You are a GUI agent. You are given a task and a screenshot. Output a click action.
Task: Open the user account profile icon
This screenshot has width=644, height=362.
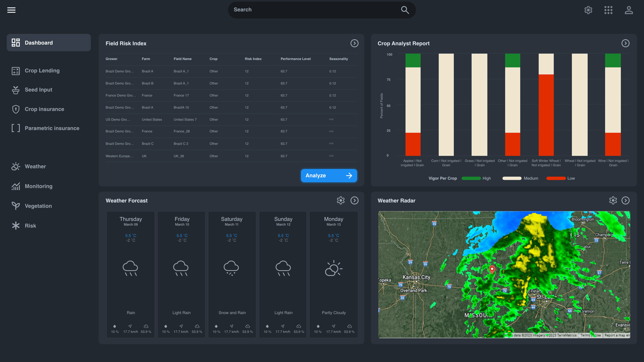coord(629,10)
